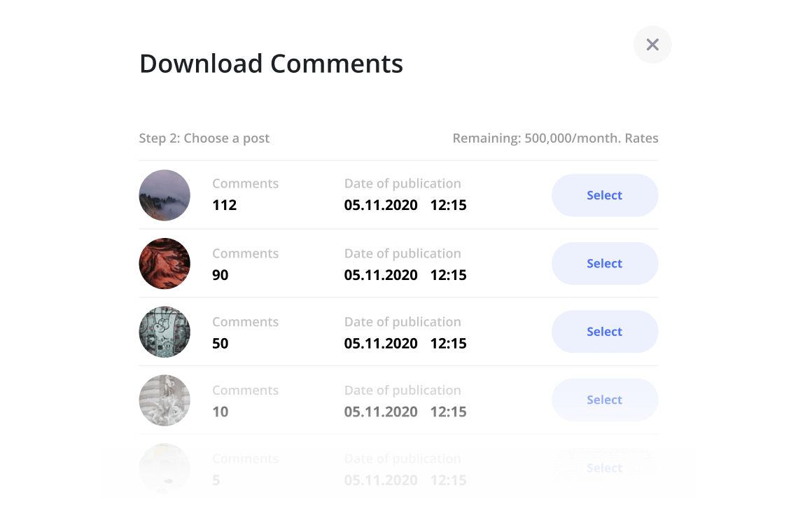
Task: Open the Rates link
Action: coord(642,138)
